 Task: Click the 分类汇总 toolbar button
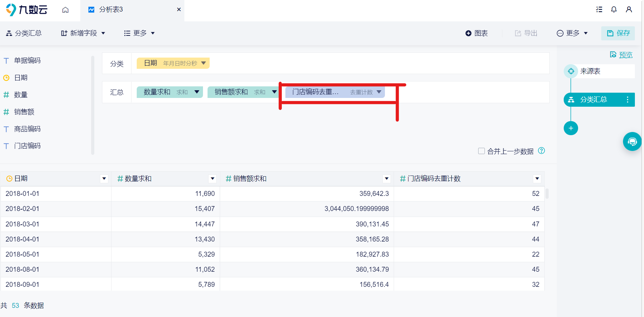(x=24, y=33)
